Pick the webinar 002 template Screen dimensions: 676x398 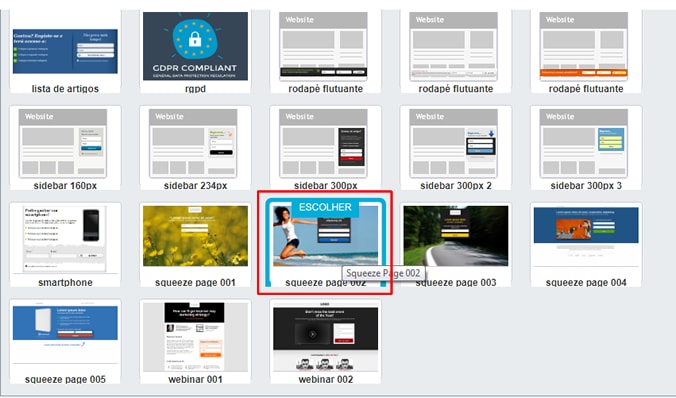pyautogui.click(x=325, y=342)
